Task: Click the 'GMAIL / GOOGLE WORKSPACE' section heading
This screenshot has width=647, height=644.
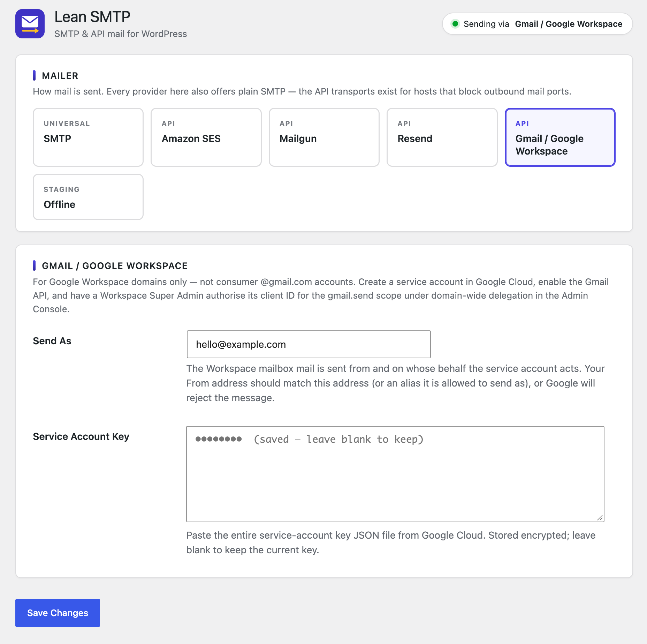Action: point(115,266)
